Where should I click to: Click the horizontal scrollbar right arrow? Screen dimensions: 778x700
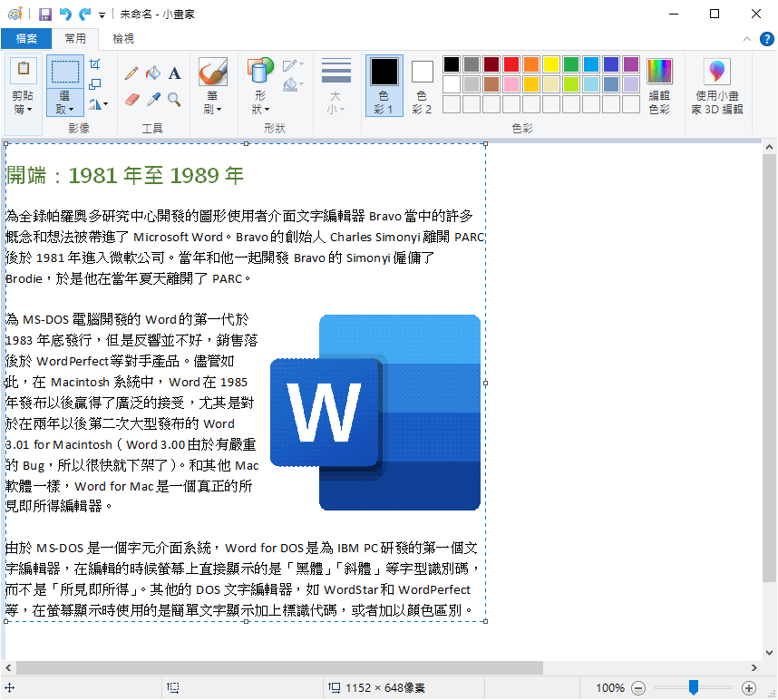pyautogui.click(x=754, y=667)
